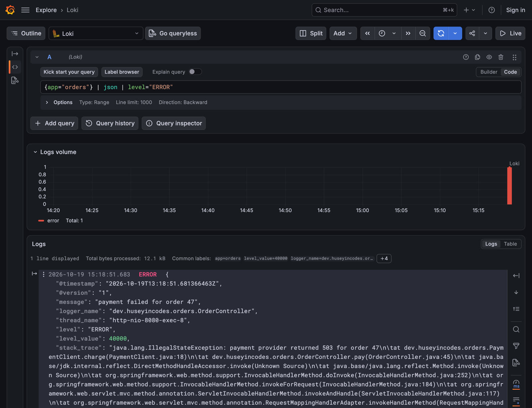Viewport: 532px width, 408px height.
Task: Shift time range forwards with double-right arrows
Action: (408, 33)
